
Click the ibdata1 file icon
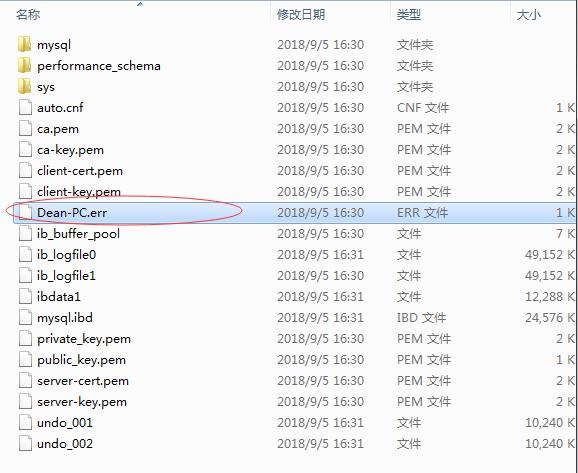coord(25,297)
